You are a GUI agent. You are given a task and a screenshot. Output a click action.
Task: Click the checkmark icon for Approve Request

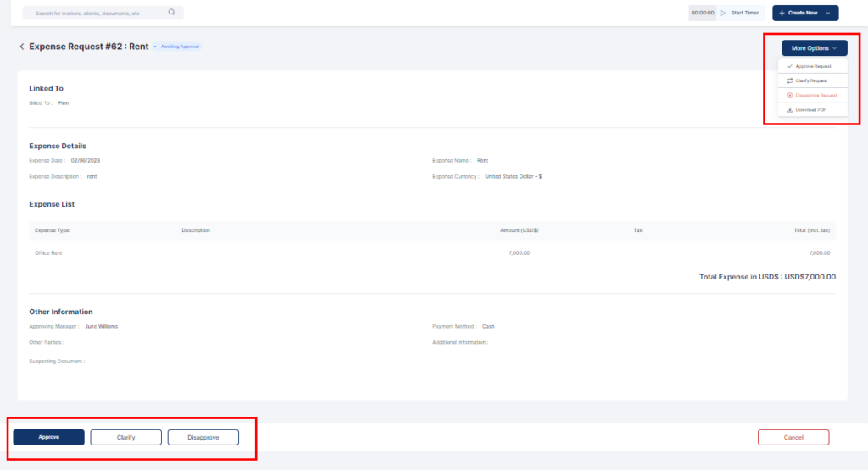tap(790, 66)
